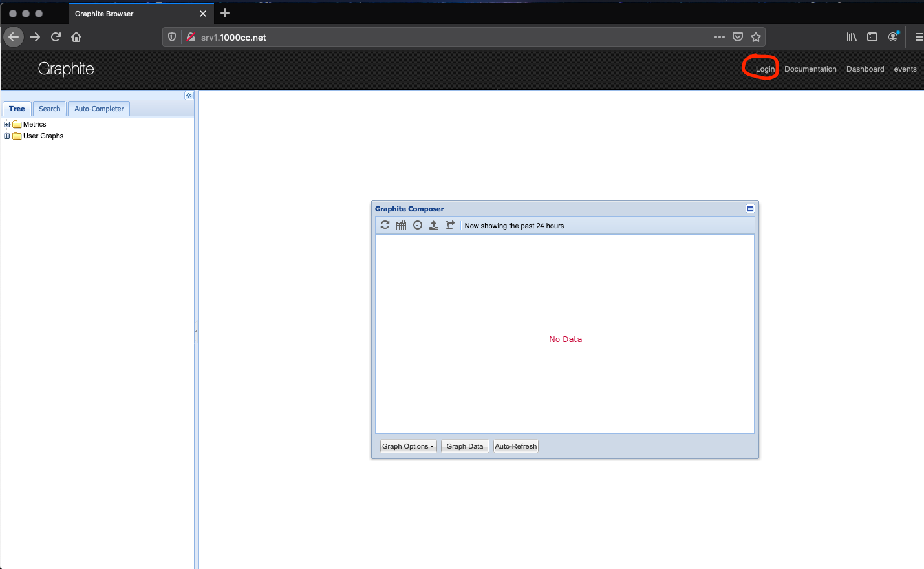
Task: Open the Graph Options dropdown
Action: 408,446
